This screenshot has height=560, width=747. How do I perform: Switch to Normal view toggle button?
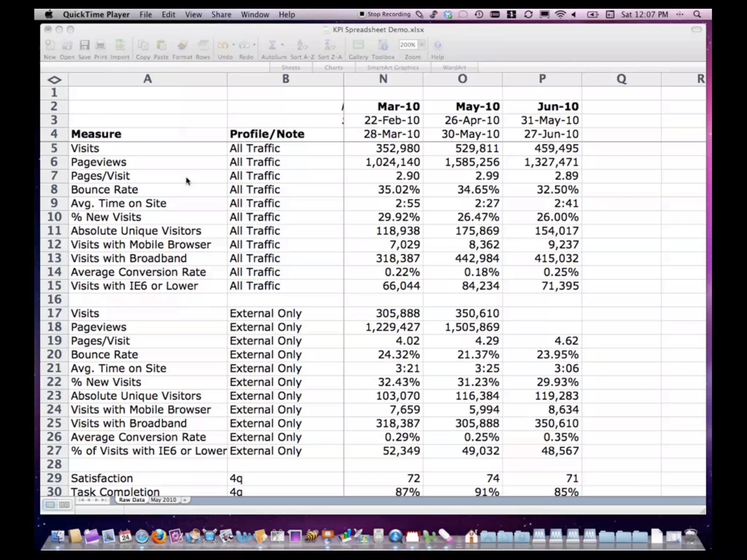click(x=50, y=505)
